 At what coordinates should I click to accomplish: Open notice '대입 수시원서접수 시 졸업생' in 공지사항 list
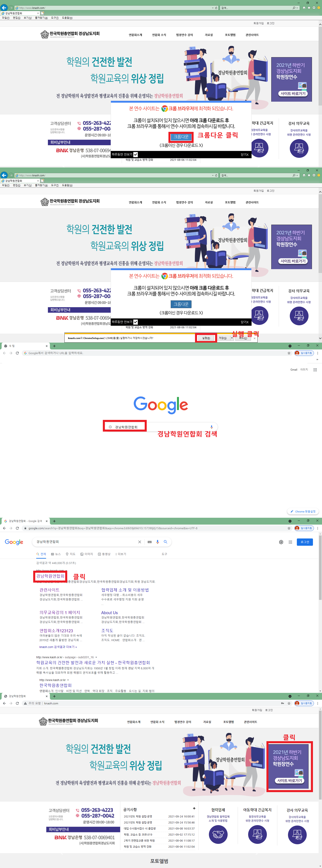[140, 828]
